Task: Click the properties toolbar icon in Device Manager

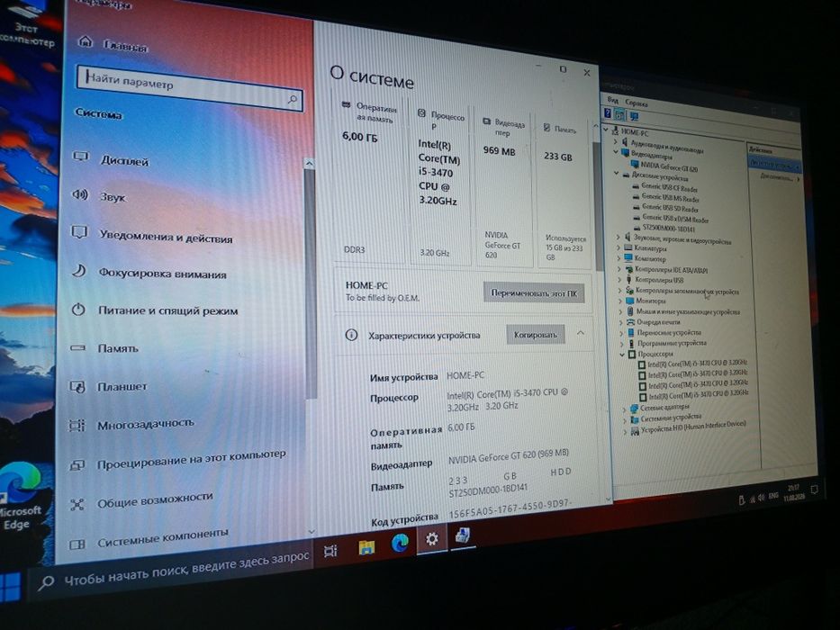Action: (619, 114)
